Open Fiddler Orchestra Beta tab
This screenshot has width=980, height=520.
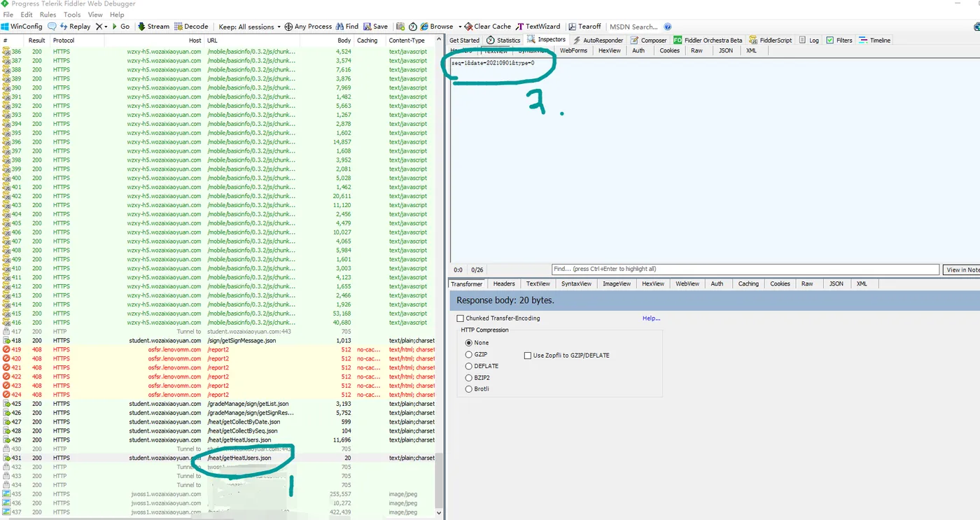point(708,40)
